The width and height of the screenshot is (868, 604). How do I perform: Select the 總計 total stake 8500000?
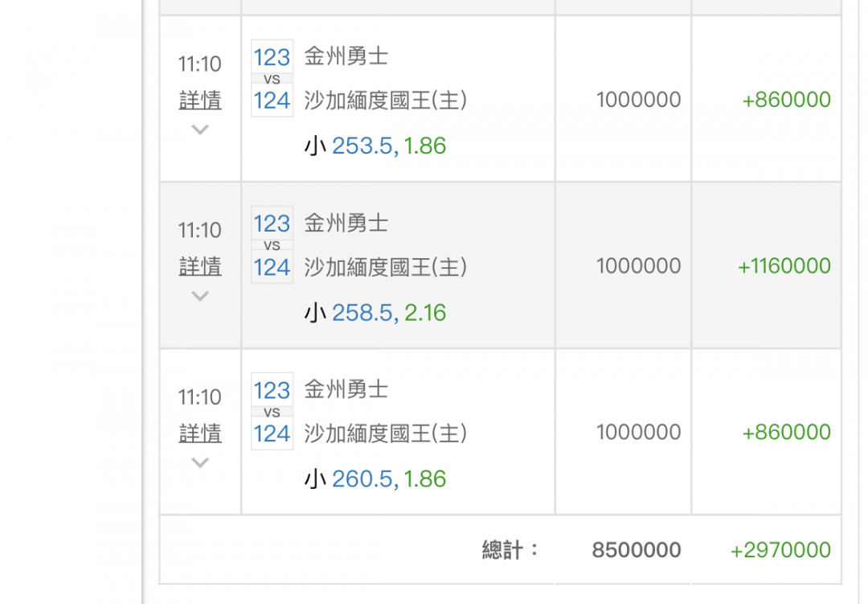[x=637, y=550]
